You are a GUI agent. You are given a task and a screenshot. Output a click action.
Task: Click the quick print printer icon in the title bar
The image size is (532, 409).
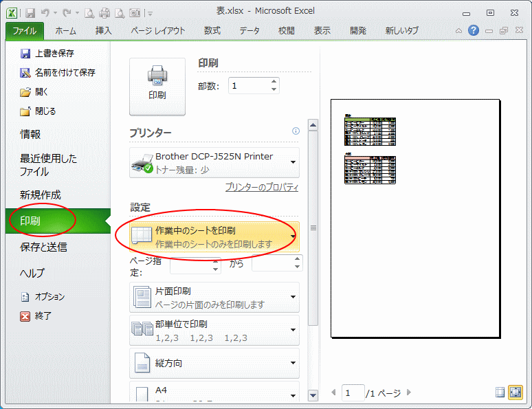pyautogui.click(x=104, y=13)
